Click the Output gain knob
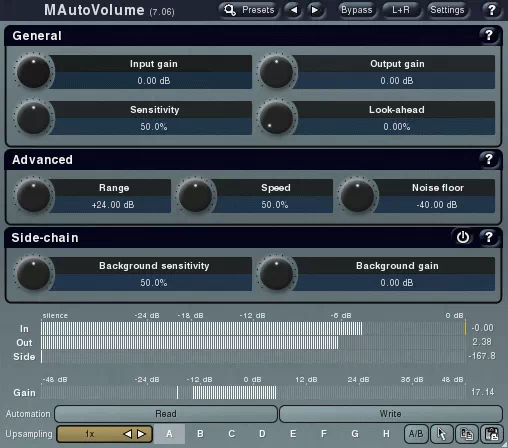The height and width of the screenshot is (448, 508). pos(276,72)
